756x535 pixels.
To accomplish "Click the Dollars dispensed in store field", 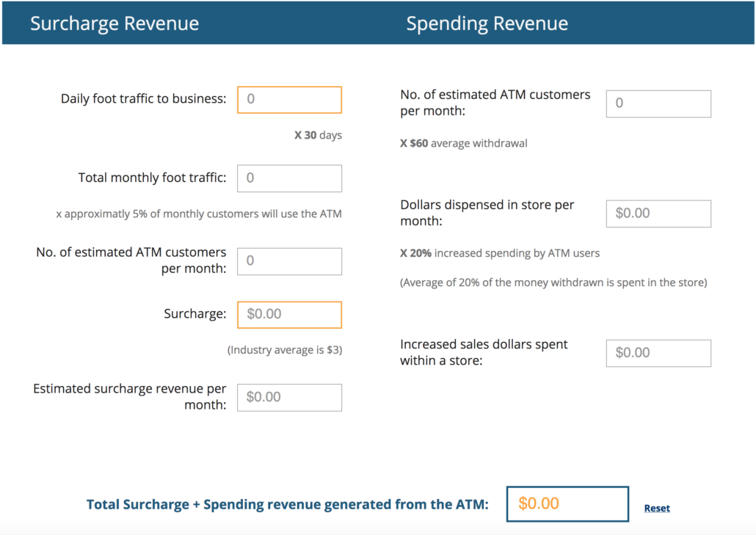I will coord(658,214).
